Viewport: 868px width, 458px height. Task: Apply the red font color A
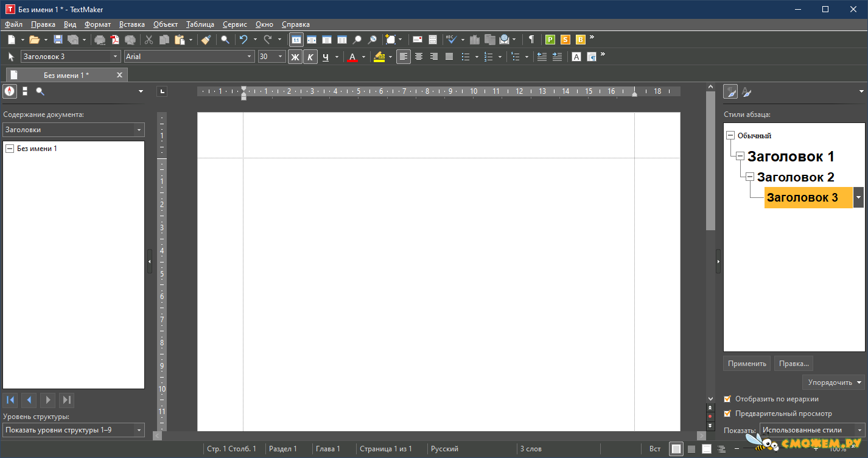coord(352,57)
